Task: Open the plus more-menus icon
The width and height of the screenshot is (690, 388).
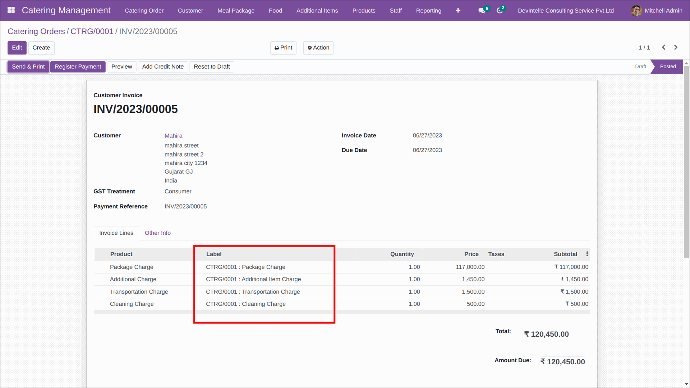Action: (x=458, y=10)
